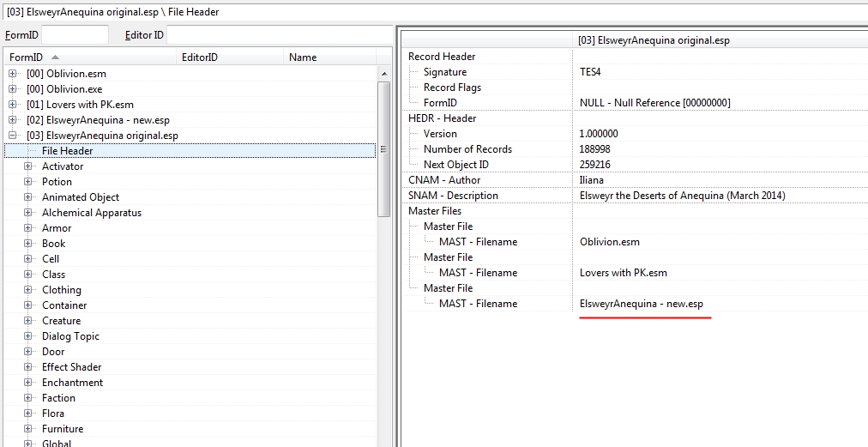Expand the Creature group

click(28, 321)
